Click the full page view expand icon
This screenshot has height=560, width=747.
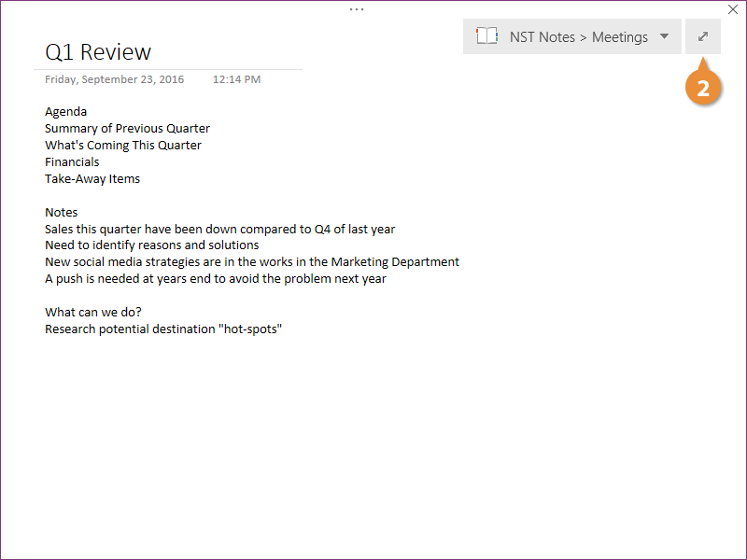pos(702,36)
